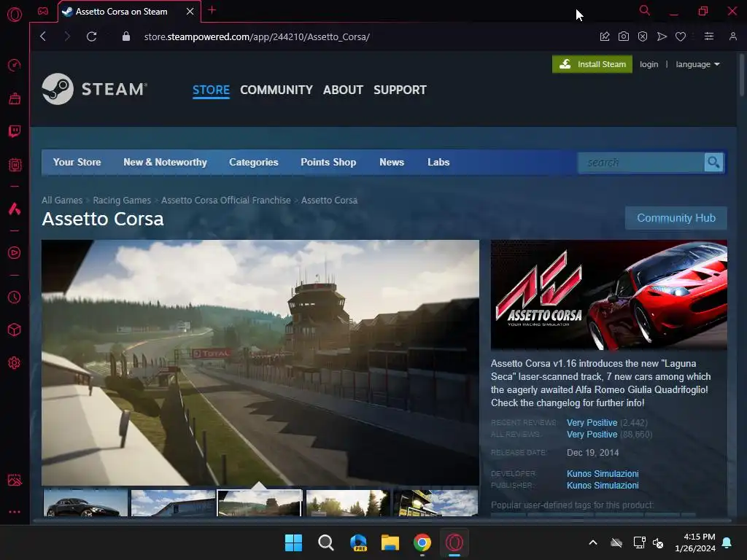Click Assetto Corsa Official Franchise breadcrumb
Viewport: 747px width, 560px height.
point(226,201)
